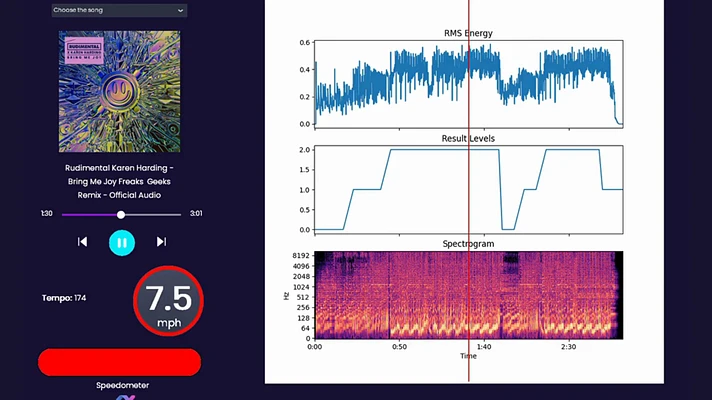
Task: Open the Choose the song dropdown
Action: pyautogui.click(x=119, y=10)
